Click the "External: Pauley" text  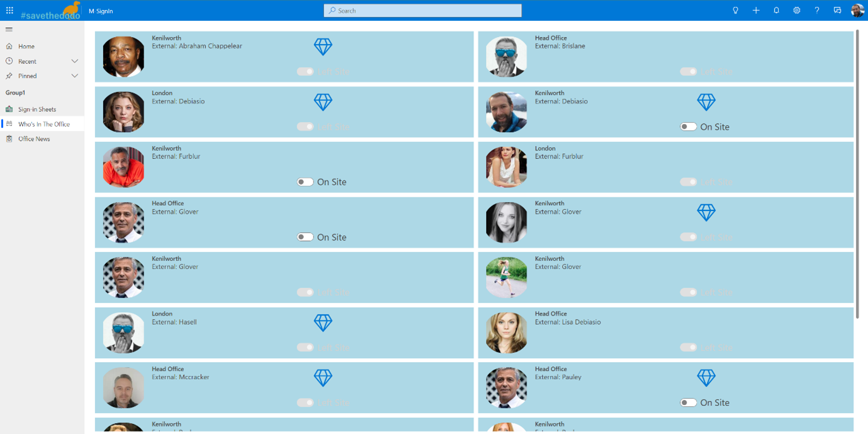(558, 377)
